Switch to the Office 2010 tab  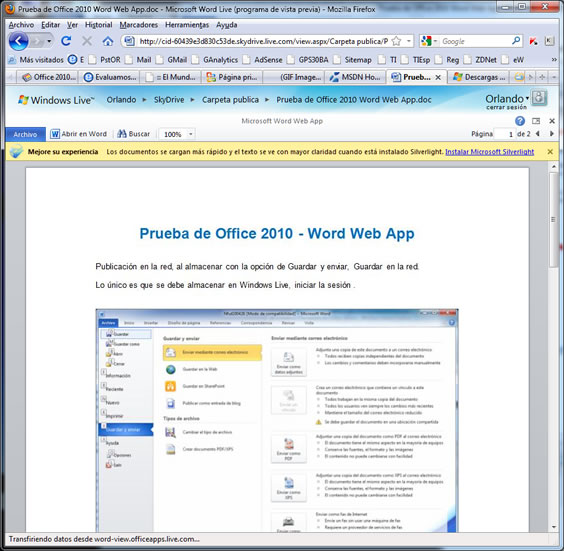pyautogui.click(x=48, y=77)
